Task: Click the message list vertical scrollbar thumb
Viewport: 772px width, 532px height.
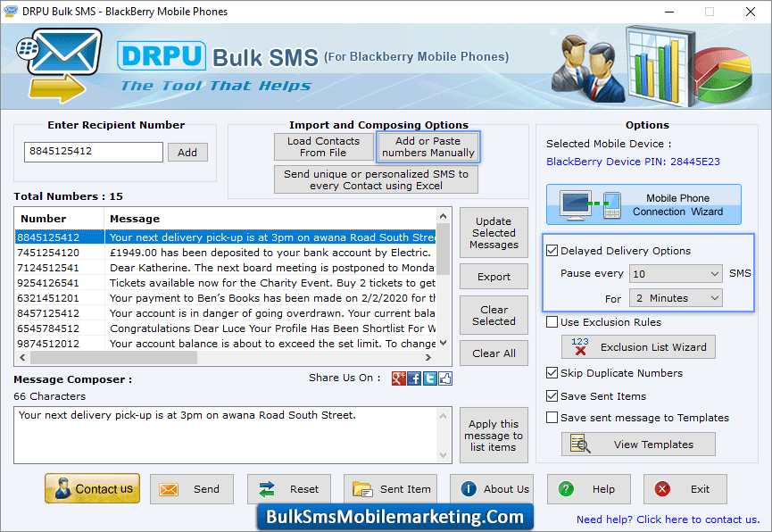Action: coord(443,249)
